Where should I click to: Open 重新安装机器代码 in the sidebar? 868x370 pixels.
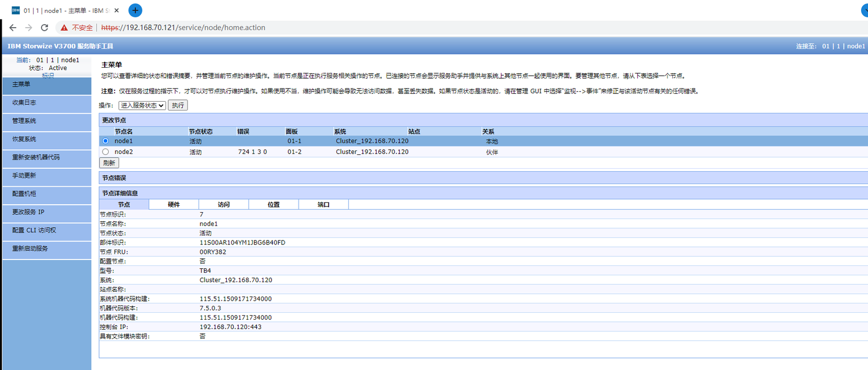pos(46,158)
